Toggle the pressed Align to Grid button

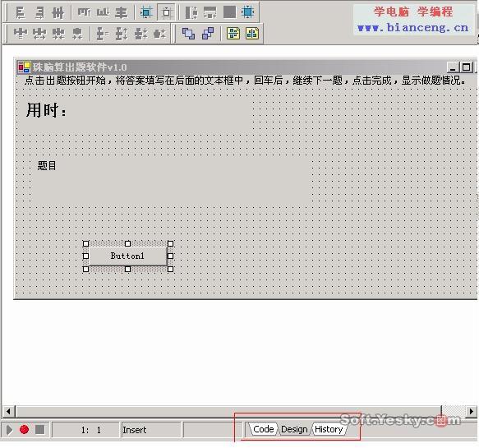(x=166, y=12)
